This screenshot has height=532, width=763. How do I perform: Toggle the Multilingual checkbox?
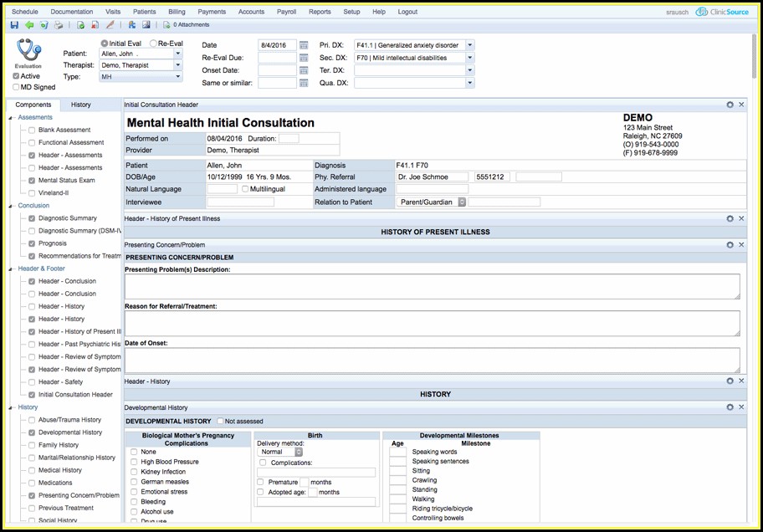(x=245, y=189)
